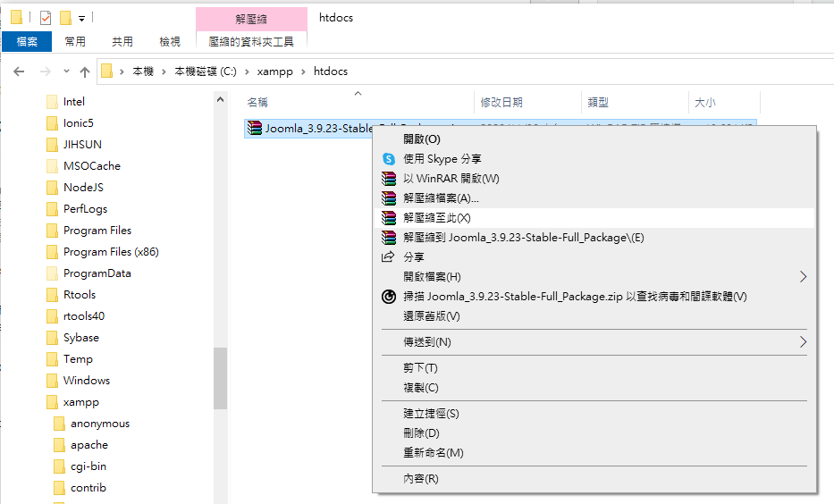834x504 pixels.
Task: Select 還原舊版(V) in context menu
Action: point(594,316)
